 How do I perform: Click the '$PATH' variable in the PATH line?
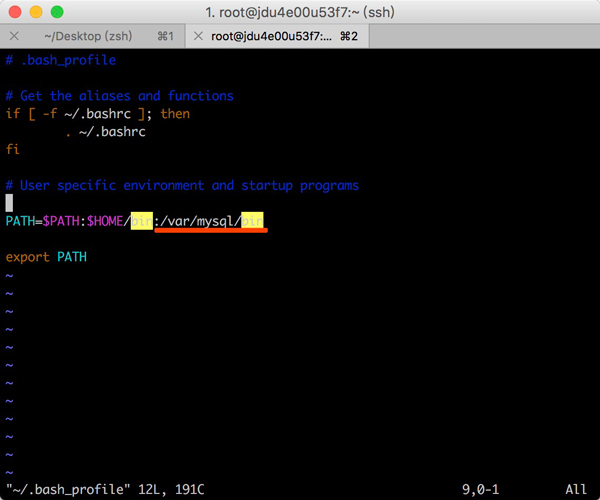(61, 221)
